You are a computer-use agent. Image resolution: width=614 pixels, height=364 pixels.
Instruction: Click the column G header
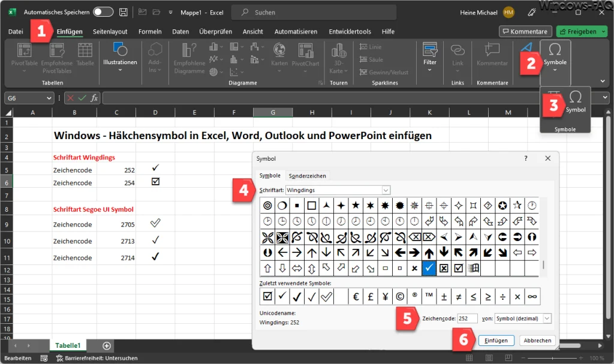pos(273,113)
